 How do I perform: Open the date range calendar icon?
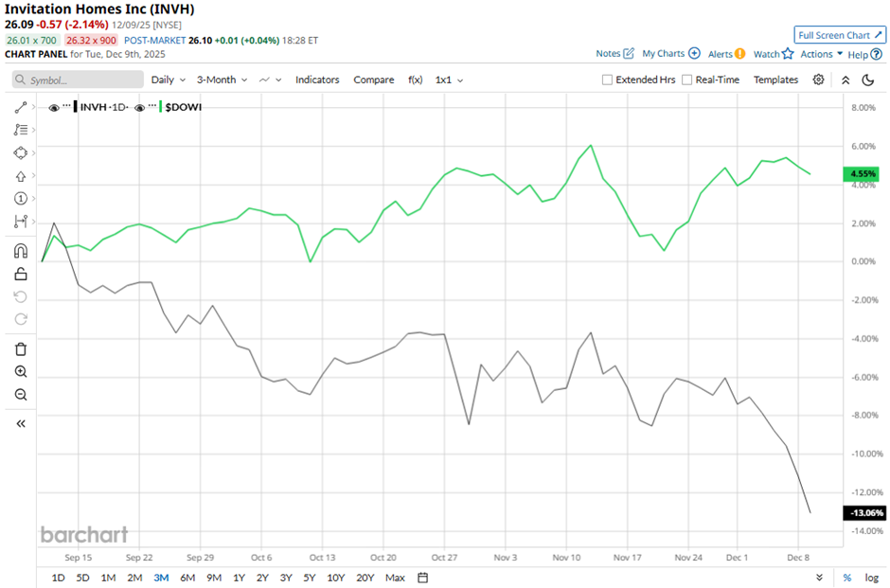423,578
